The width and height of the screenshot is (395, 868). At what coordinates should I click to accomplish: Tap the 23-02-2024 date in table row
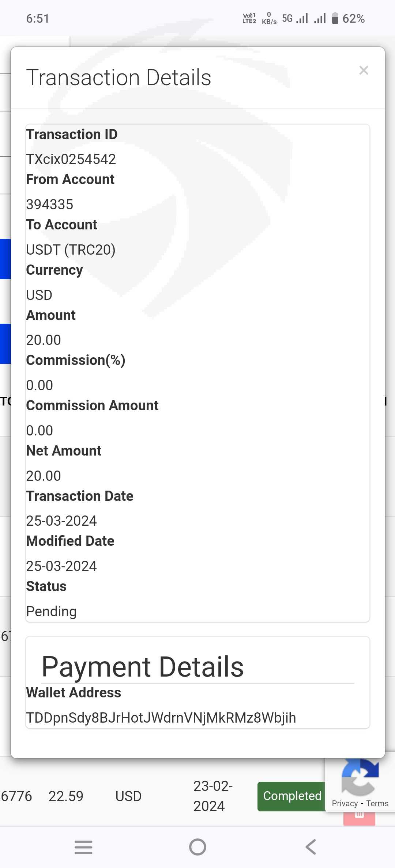[x=212, y=796]
